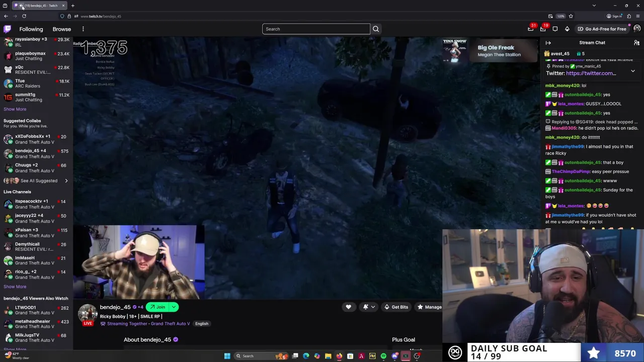Click the bendejo_45 streamer avatar
This screenshot has width=644, height=362.
coord(88,314)
